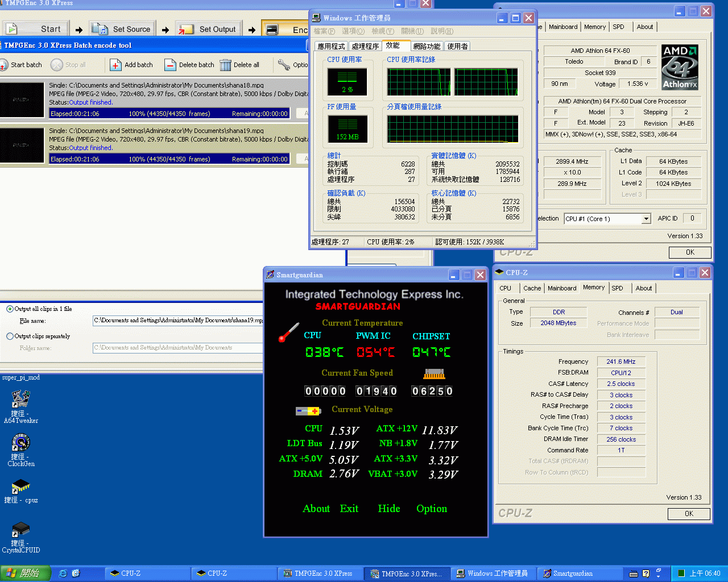Click the green CPU usage tray icon
The image size is (728, 582).
(x=681, y=573)
